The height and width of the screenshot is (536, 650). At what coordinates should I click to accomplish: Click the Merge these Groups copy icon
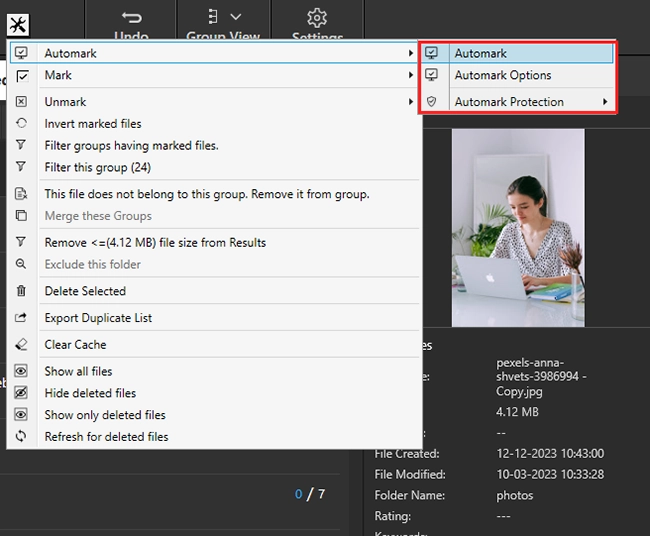[21, 215]
